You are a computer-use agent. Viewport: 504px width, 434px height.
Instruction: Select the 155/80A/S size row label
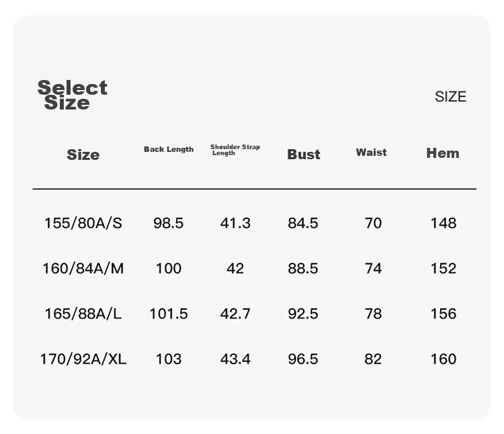click(83, 223)
